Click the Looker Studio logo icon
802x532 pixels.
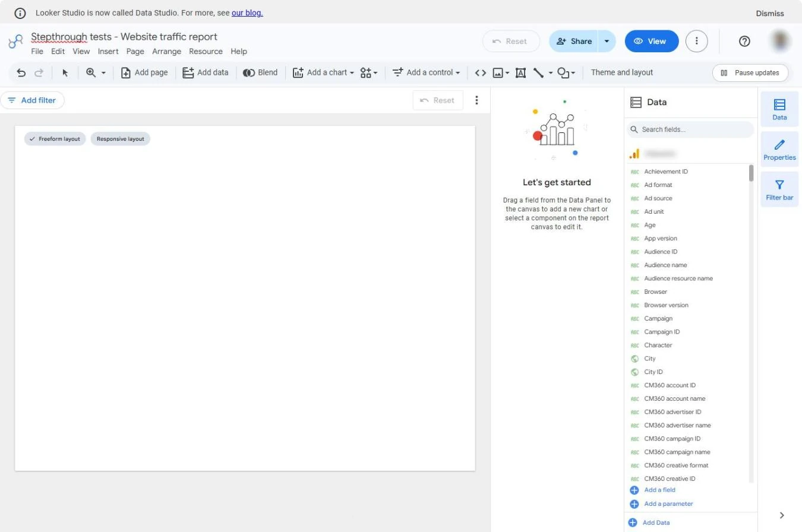pyautogui.click(x=15, y=41)
